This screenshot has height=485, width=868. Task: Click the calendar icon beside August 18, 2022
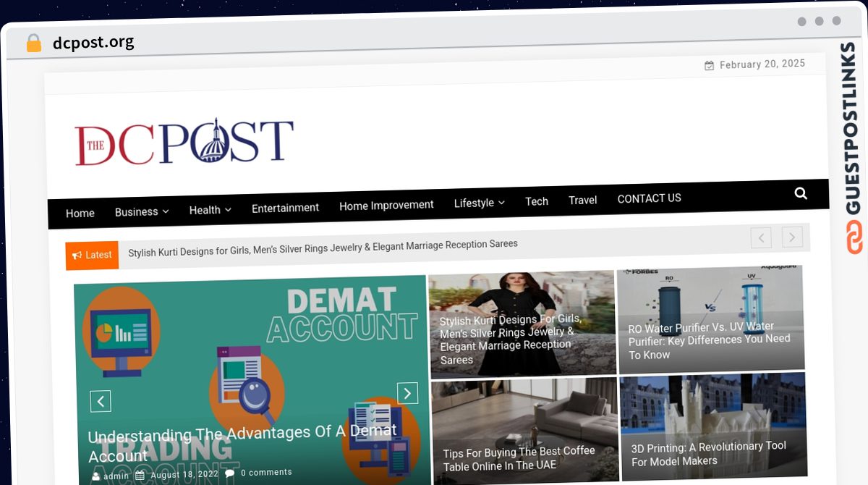(x=140, y=476)
